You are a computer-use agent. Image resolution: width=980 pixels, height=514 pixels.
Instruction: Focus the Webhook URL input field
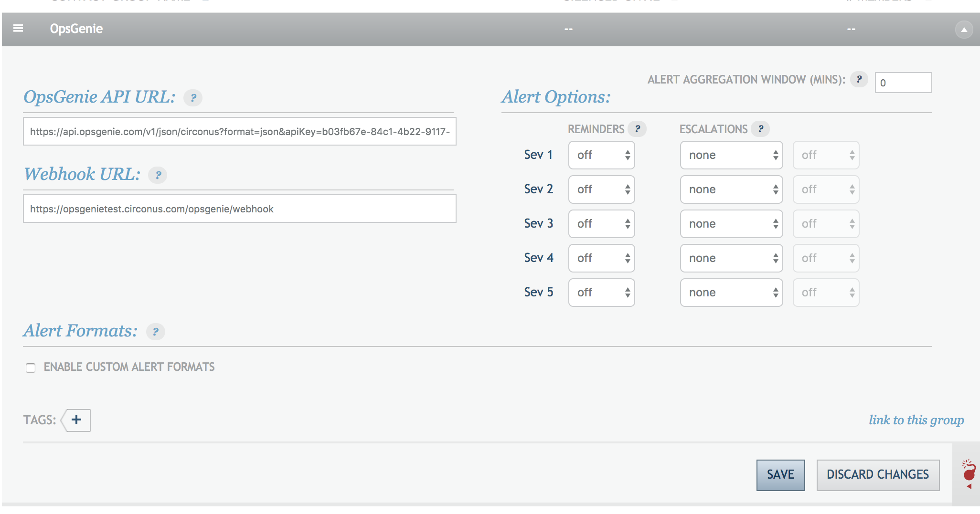240,209
